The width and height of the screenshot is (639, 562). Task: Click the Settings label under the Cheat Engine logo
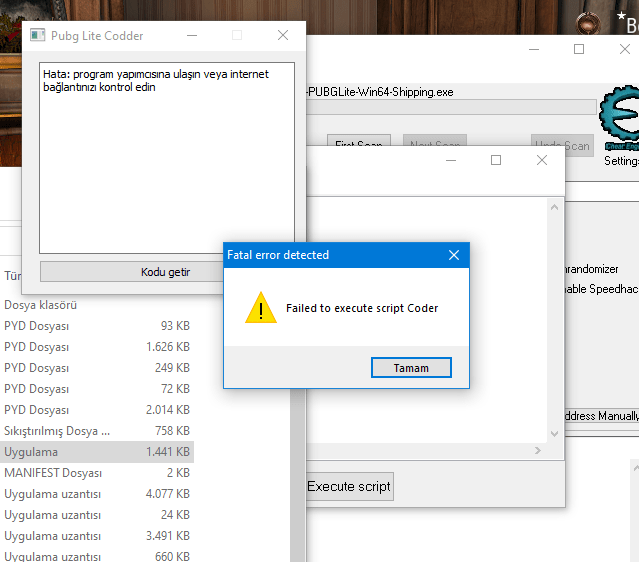(621, 161)
